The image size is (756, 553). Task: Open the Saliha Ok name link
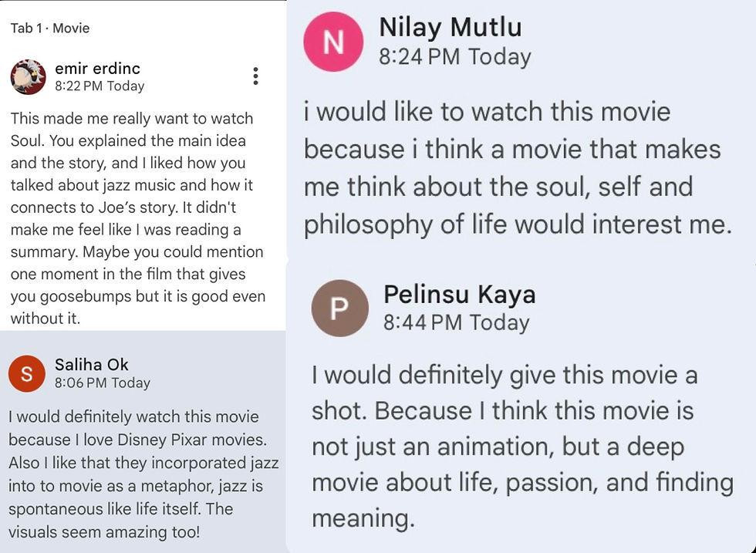(x=92, y=365)
